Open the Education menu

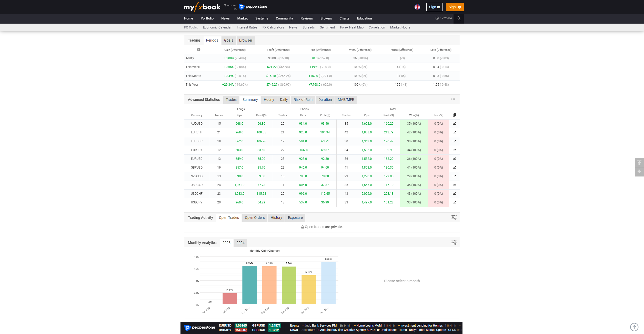[364, 18]
